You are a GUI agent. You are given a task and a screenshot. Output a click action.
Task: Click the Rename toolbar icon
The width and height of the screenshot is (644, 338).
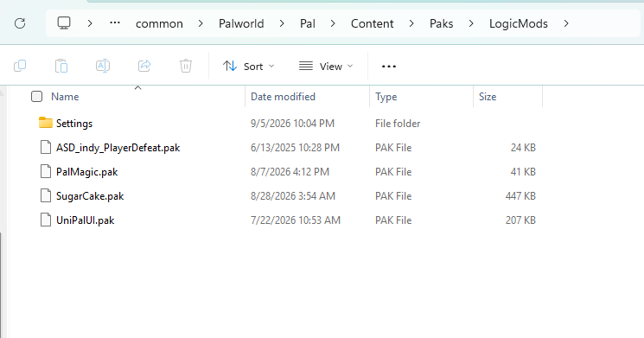[103, 66]
